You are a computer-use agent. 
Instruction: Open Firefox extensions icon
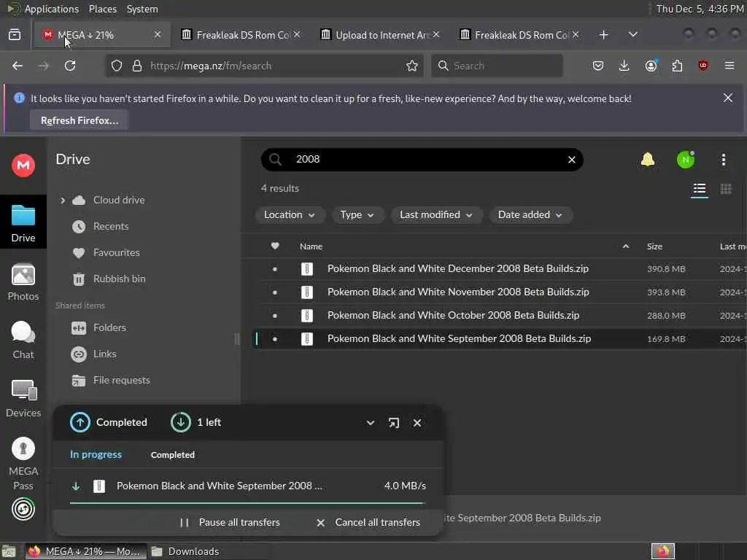677,66
